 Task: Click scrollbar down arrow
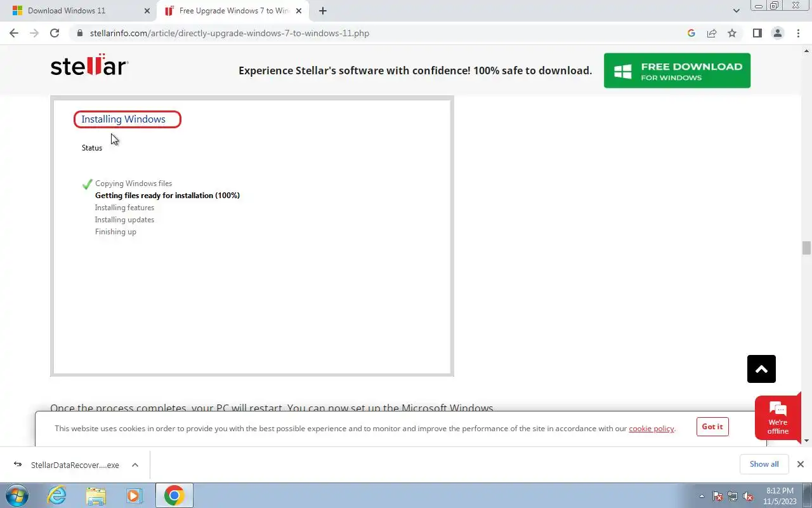806,441
